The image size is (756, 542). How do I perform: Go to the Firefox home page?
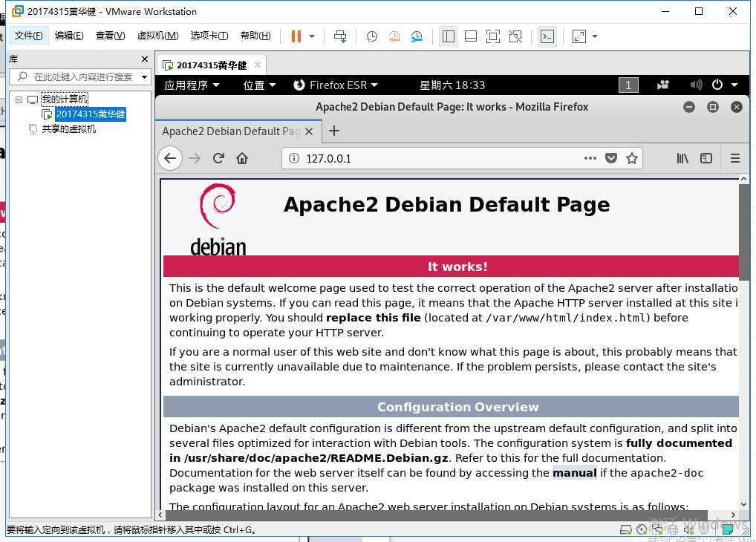242,158
